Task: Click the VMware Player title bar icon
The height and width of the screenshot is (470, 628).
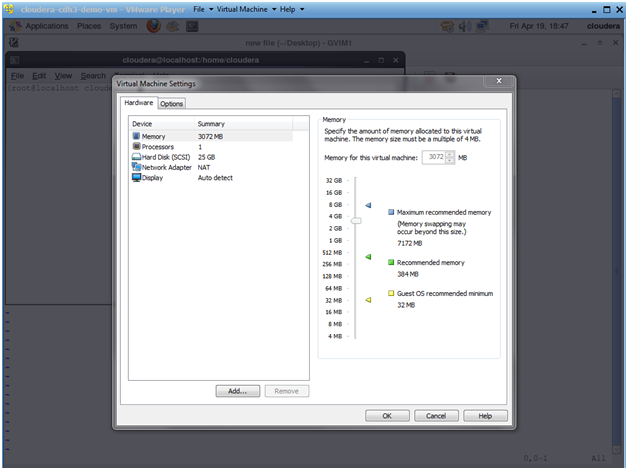Action: 9,9
